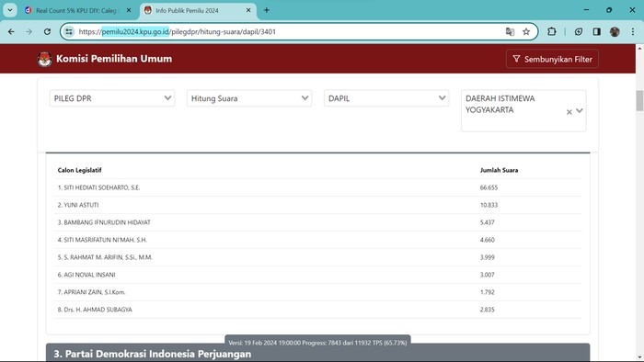Open the side panel icon in toolbar
644x362 pixels.
[x=596, y=31]
